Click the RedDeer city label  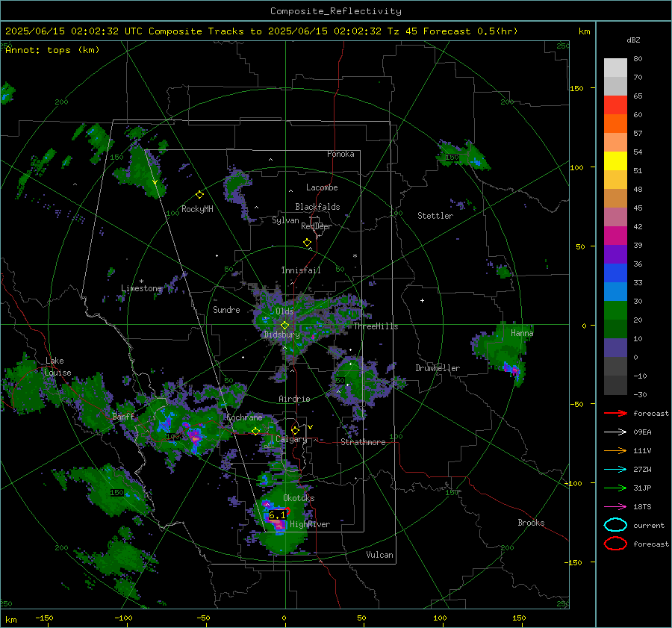pos(317,226)
